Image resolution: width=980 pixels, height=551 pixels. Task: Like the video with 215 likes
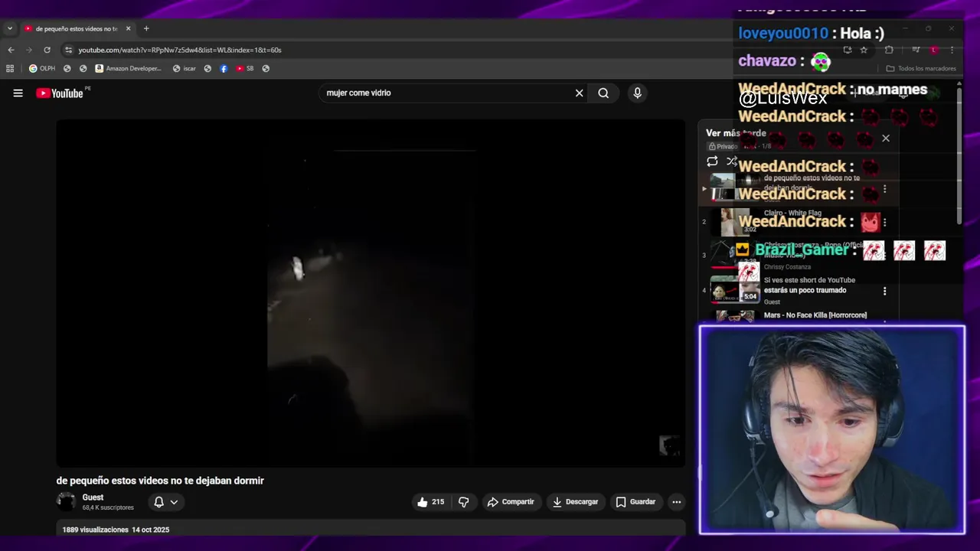(431, 502)
